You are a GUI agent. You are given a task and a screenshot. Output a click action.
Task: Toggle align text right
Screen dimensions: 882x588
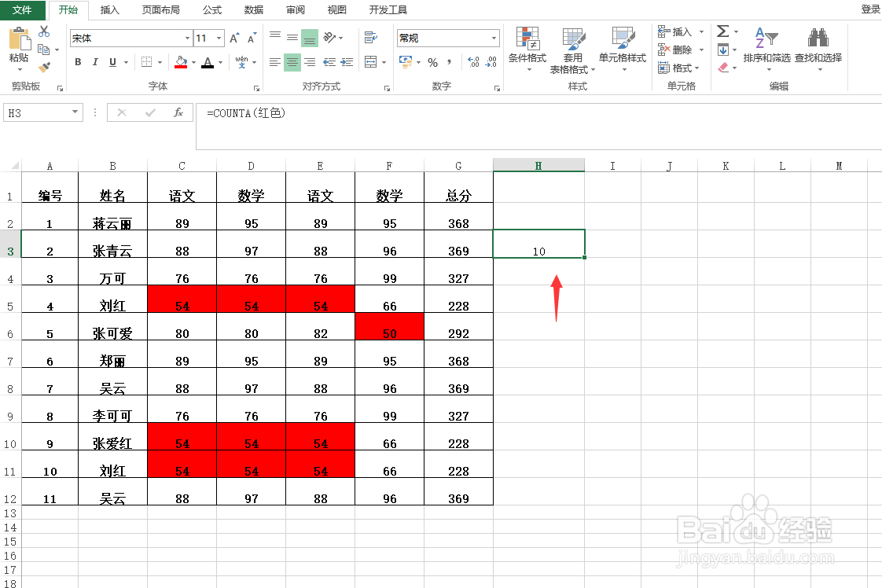310,62
